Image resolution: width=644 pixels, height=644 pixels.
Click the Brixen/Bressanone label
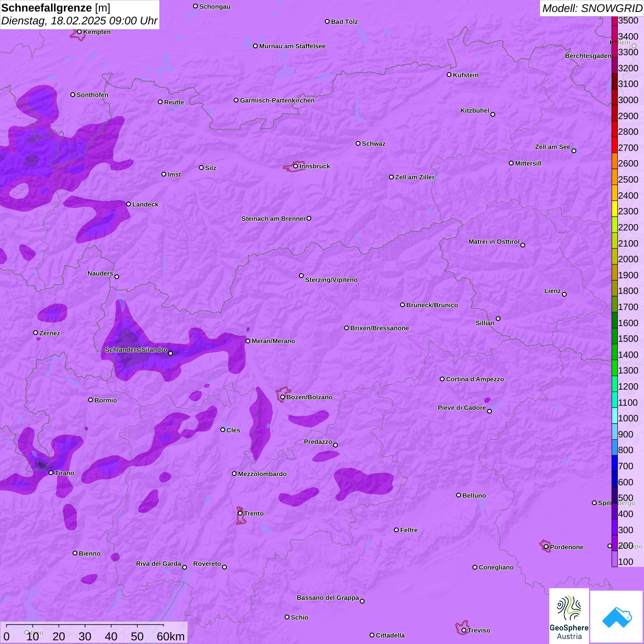click(x=379, y=328)
